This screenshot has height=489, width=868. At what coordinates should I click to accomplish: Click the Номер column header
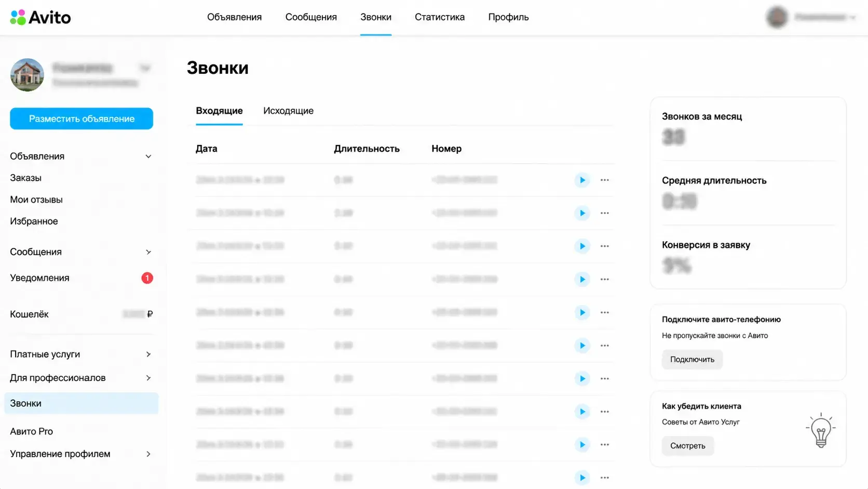[x=446, y=149]
